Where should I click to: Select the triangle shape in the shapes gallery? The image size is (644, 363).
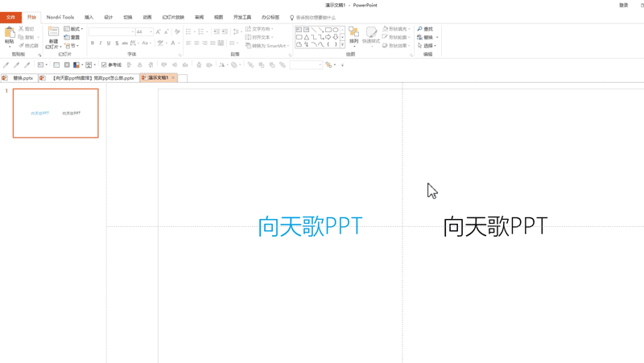306,37
